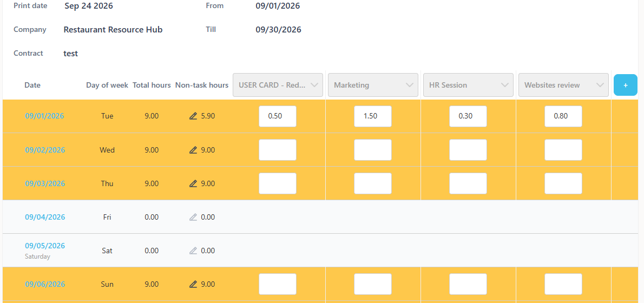Open the USER CARD - Red... task dropdown

tap(278, 85)
